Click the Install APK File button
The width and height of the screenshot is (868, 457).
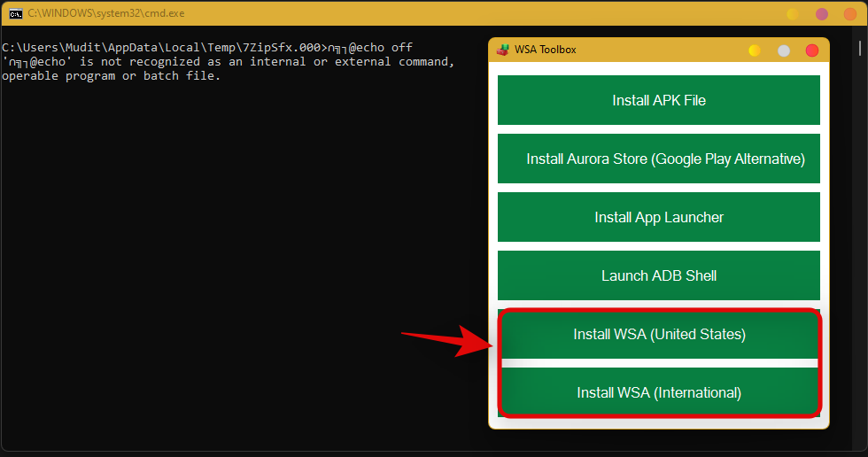pos(658,100)
